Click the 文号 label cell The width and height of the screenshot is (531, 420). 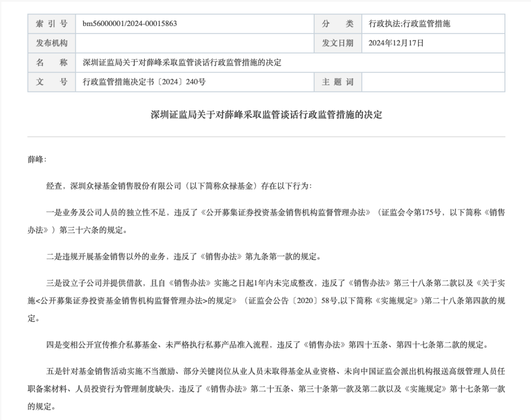[x=52, y=82]
